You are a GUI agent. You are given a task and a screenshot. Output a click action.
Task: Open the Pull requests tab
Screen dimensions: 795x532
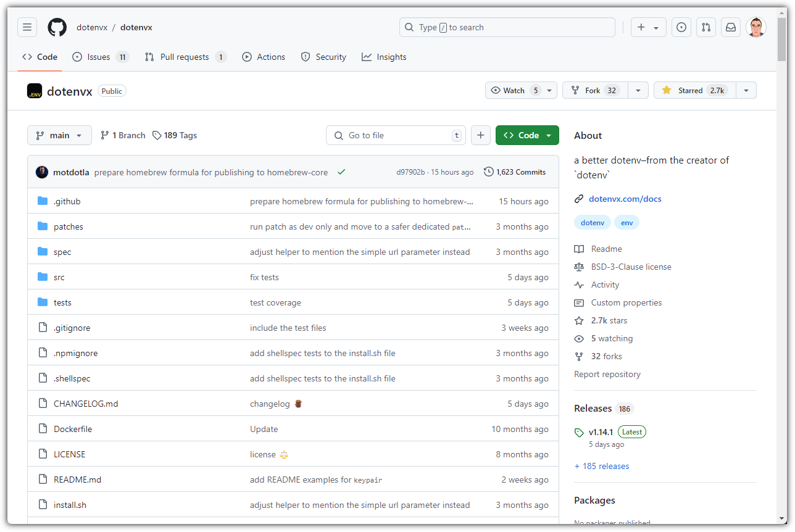185,57
